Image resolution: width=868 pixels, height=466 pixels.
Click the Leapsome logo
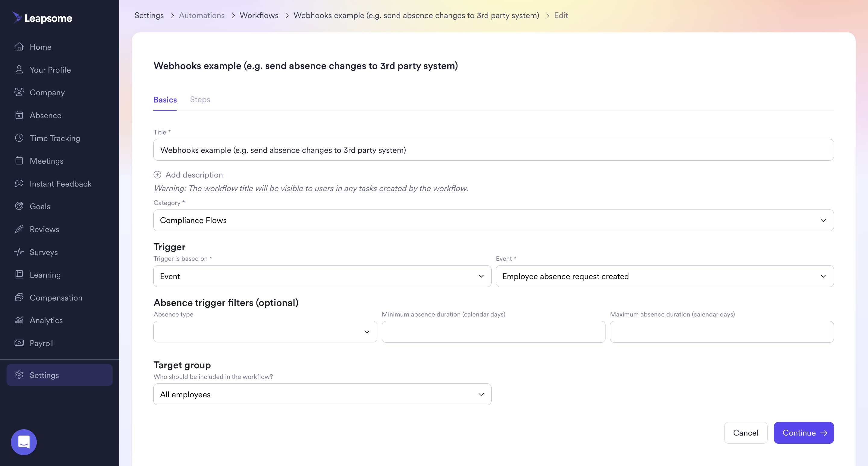pyautogui.click(x=42, y=17)
